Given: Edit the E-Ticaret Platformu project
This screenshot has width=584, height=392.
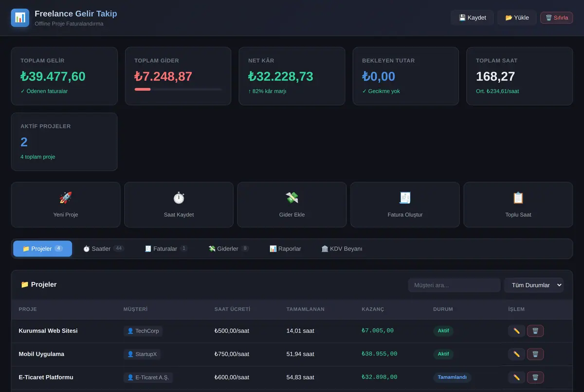Looking at the screenshot, I should coord(516,377).
